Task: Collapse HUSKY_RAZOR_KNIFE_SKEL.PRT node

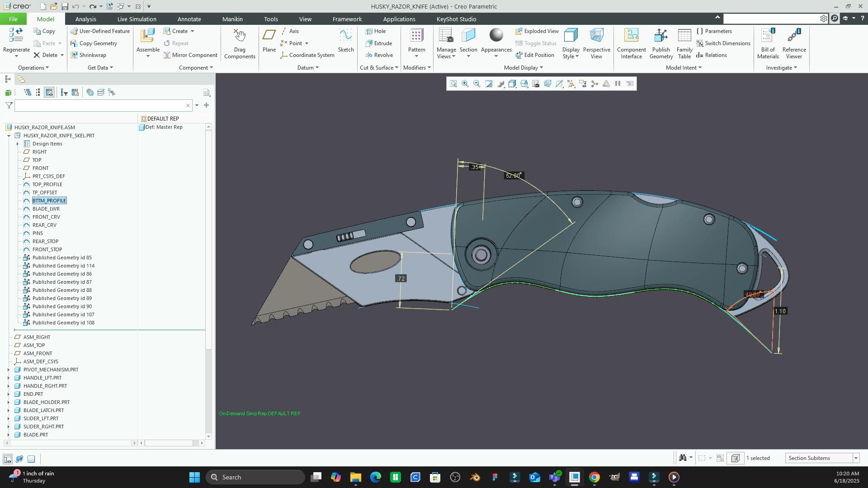Action: [9, 136]
